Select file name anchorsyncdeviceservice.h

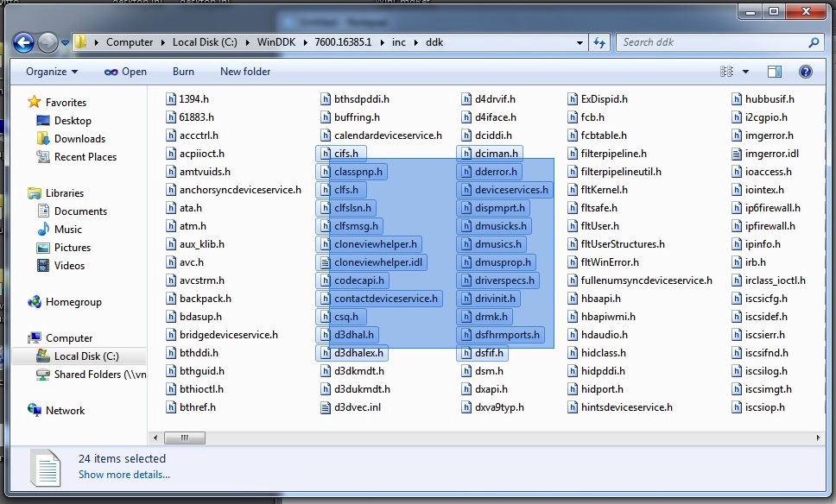240,190
